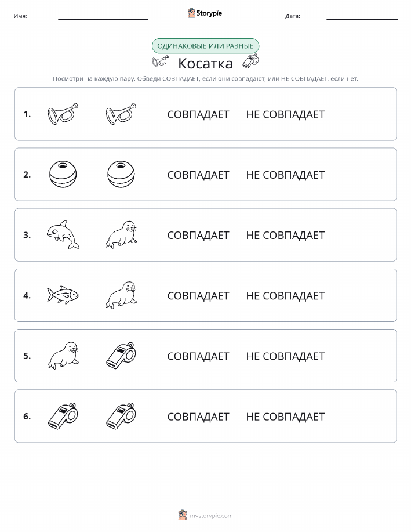Click the first whistle in row 6

coord(63,415)
